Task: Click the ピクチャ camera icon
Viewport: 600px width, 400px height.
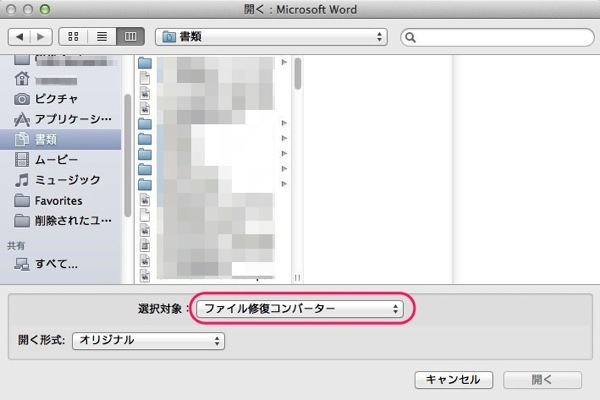Action: (22, 99)
